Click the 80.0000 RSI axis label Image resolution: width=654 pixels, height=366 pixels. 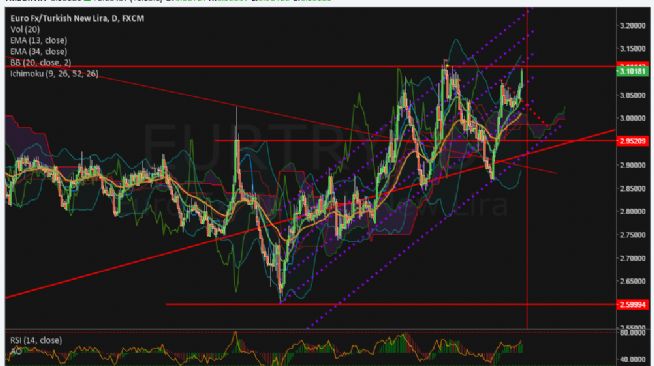[x=633, y=333]
